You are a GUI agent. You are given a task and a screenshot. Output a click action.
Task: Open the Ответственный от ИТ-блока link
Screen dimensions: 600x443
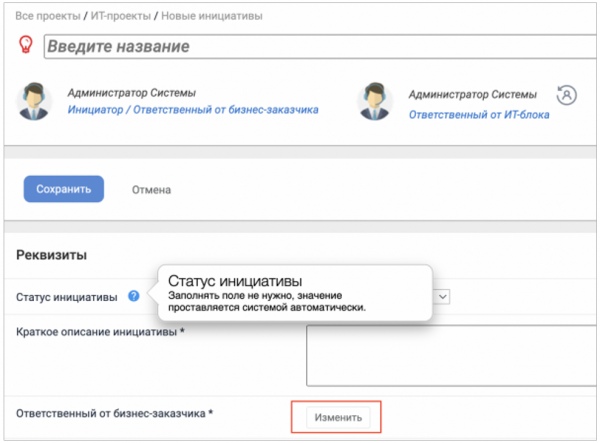tap(478, 115)
